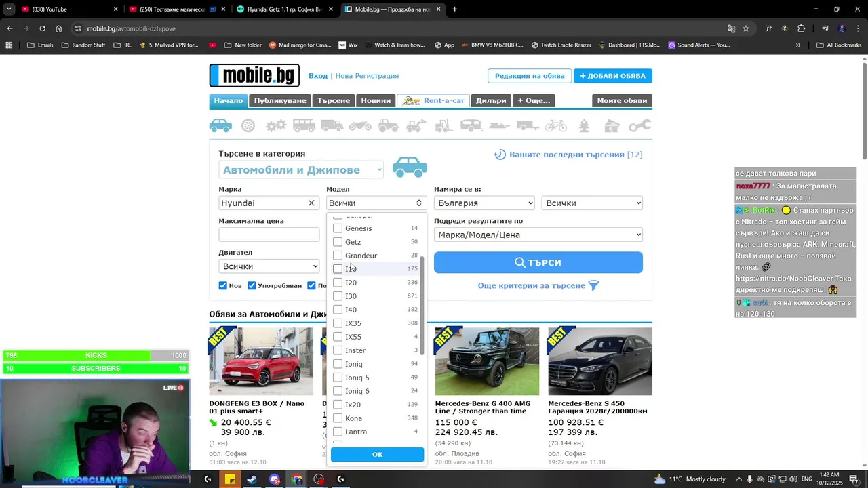Choose the bus category icon
Screen dimensions: 868x488
304,125
